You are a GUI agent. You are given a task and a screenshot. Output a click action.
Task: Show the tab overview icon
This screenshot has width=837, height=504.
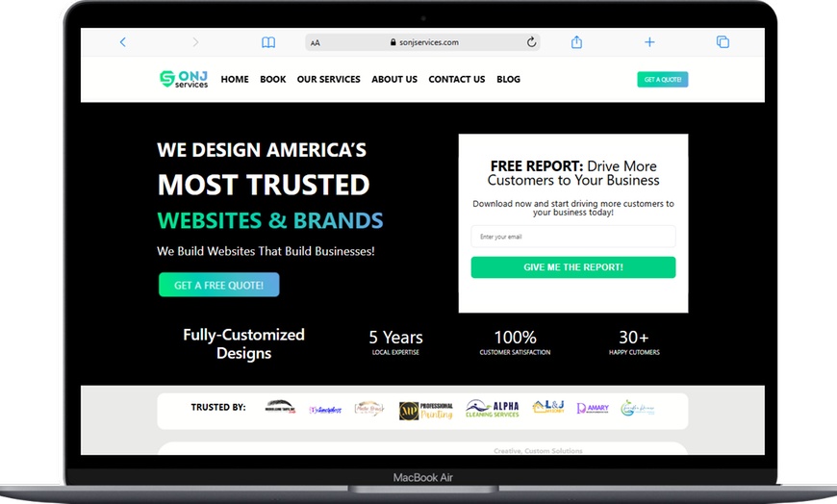pyautogui.click(x=723, y=42)
